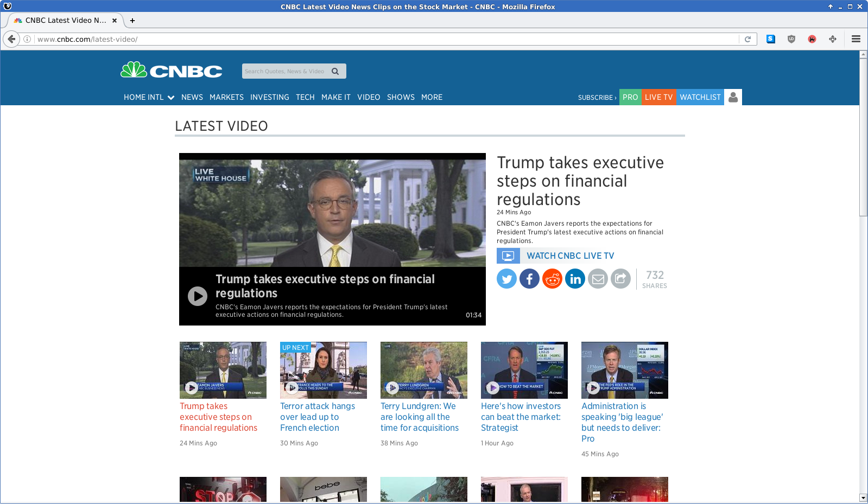
Task: Play the main Trump regulations video
Action: point(198,296)
